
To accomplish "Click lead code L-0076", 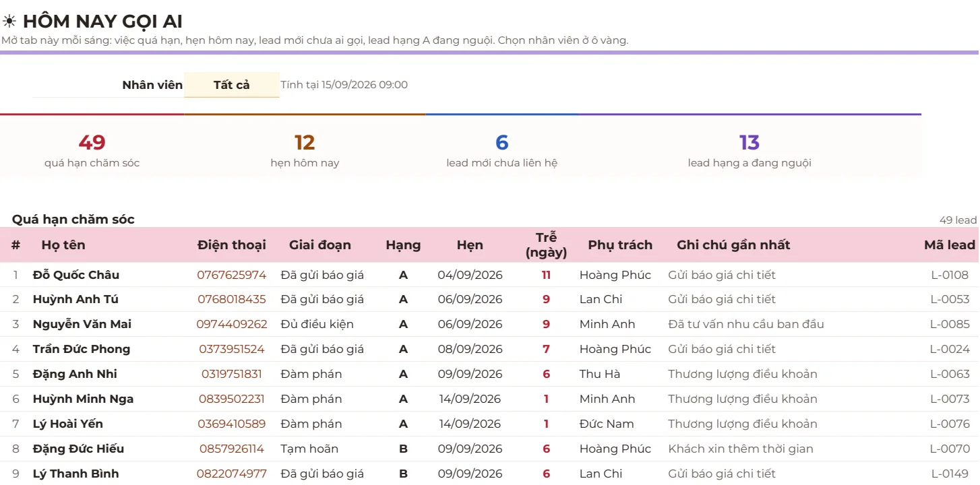I will click(x=950, y=424).
